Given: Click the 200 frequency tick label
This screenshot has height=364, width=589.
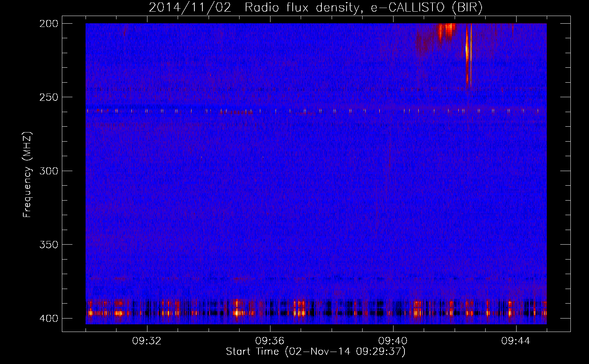Looking at the screenshot, I should coord(48,23).
